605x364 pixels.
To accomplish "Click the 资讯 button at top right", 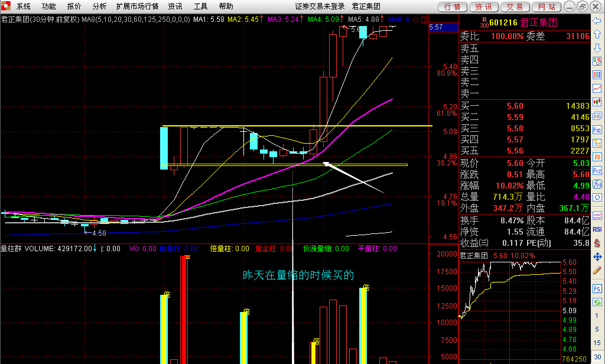I will coord(484,6).
